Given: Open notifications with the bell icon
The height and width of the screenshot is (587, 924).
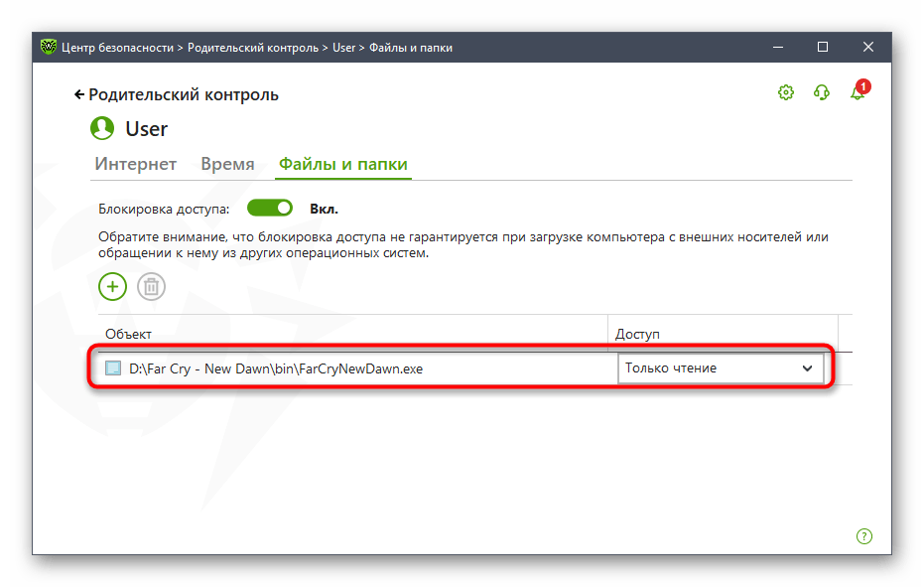Looking at the screenshot, I should pyautogui.click(x=858, y=92).
